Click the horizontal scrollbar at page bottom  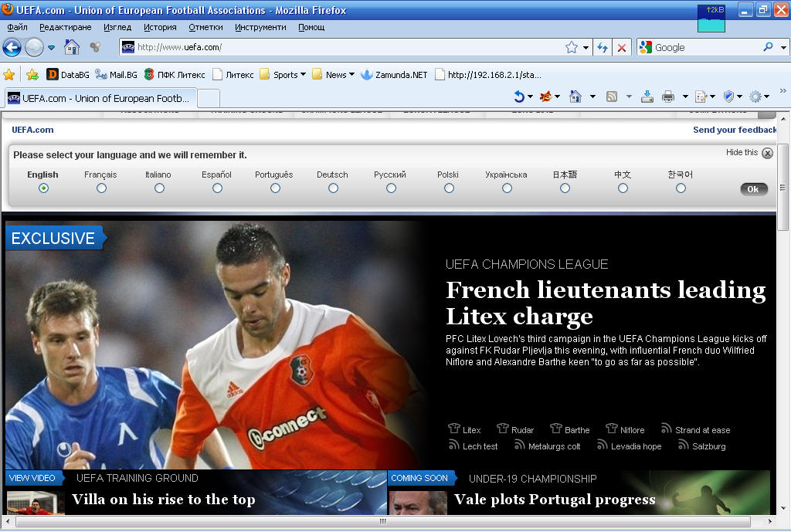pos(382,522)
